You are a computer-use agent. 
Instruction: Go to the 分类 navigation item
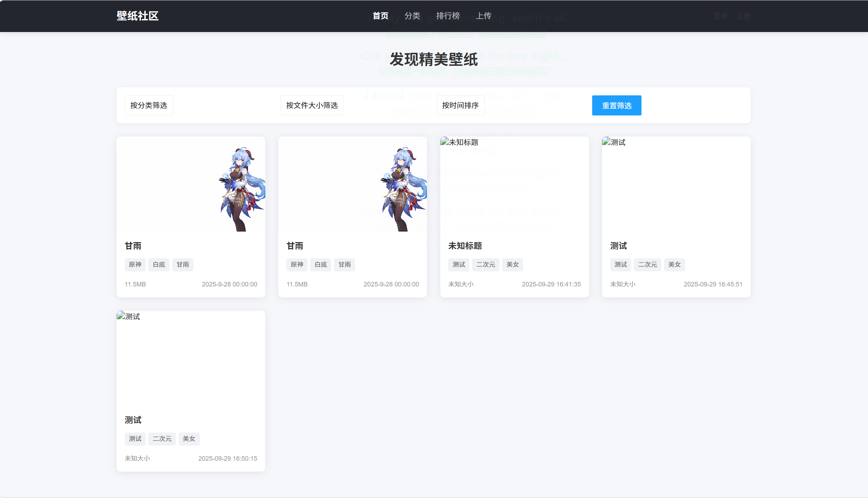[412, 16]
